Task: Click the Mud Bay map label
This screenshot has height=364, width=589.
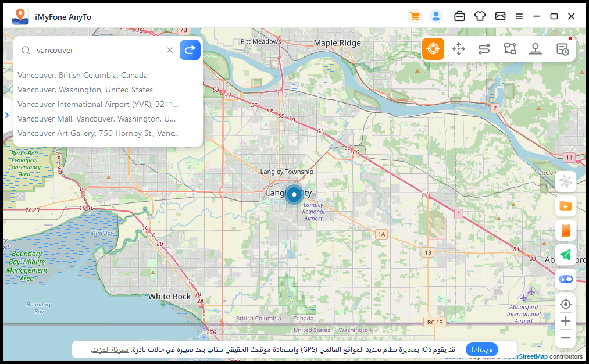Action: point(102,233)
